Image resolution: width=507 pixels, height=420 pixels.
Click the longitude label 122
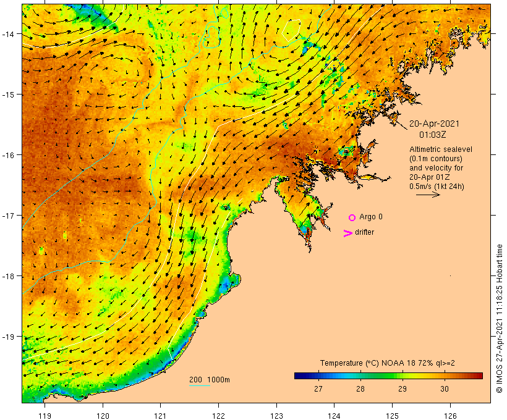[x=218, y=416]
